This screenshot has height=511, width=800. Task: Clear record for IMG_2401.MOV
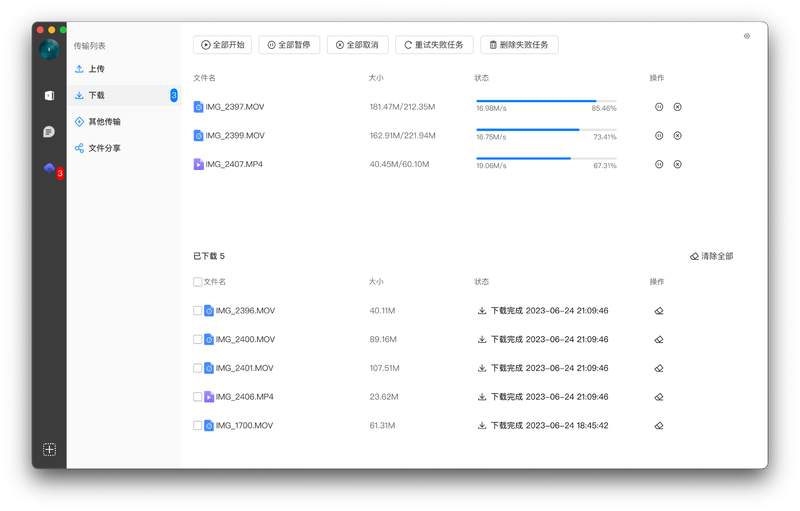pos(659,368)
